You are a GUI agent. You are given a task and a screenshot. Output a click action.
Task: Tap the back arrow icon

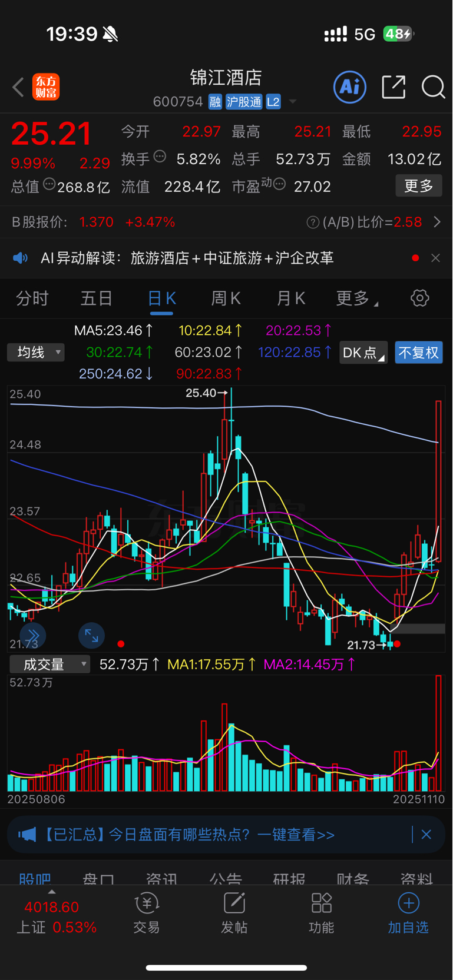point(18,88)
